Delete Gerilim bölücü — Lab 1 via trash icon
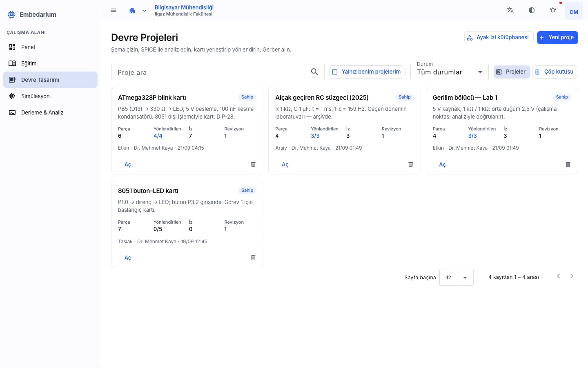The image size is (588, 368). coord(568,164)
